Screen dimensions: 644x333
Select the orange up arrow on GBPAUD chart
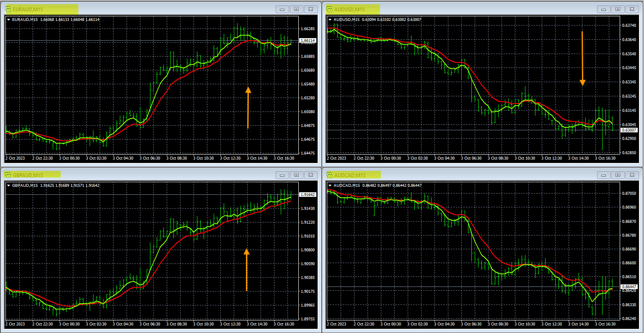coord(246,269)
